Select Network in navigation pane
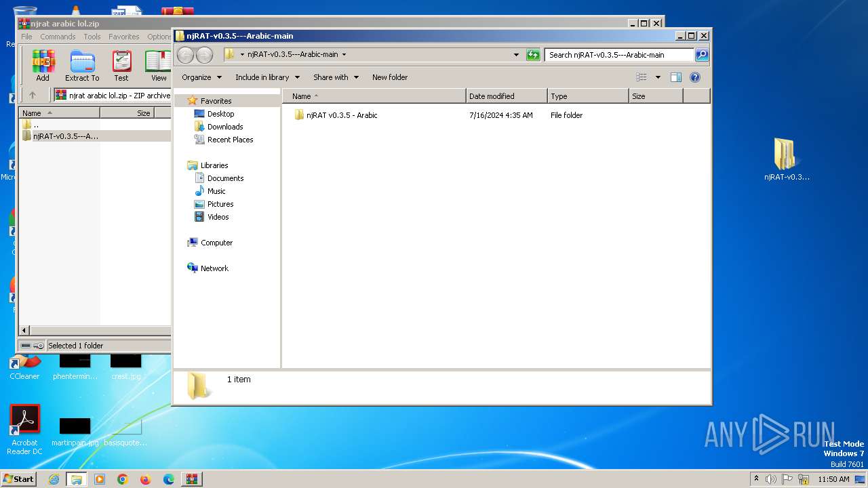 214,268
